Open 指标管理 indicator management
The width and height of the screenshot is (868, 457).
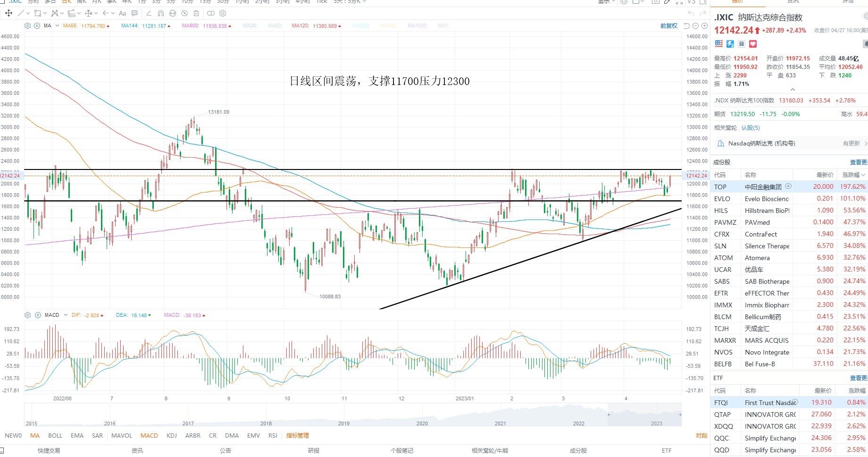coord(298,436)
